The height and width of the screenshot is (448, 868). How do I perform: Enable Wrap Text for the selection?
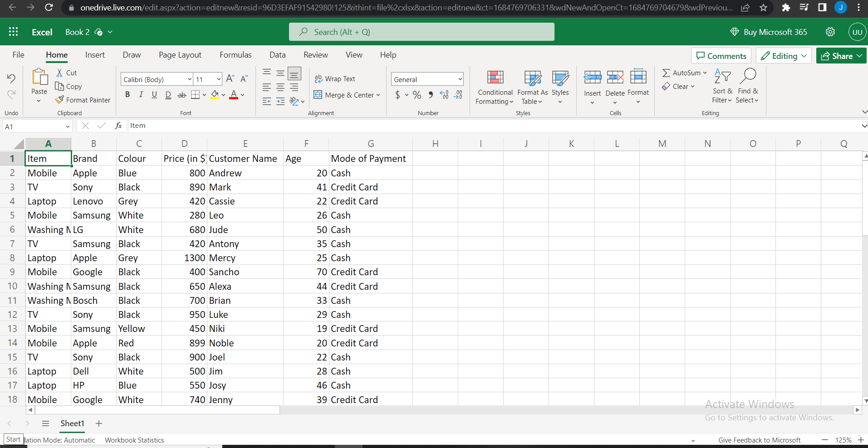click(335, 78)
